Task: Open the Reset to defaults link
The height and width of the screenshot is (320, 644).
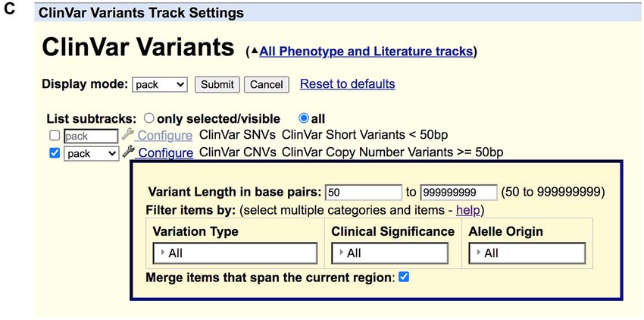Action: tap(348, 84)
